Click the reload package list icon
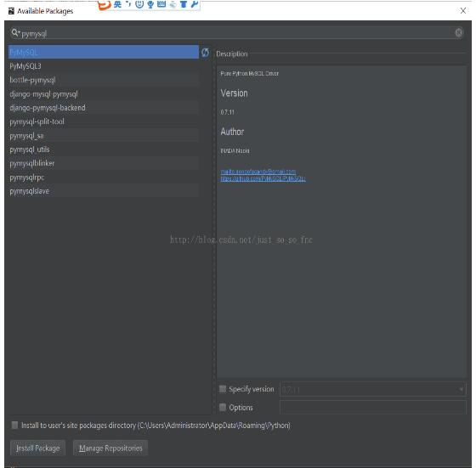Screen dimensions: 476x468 coord(205,53)
